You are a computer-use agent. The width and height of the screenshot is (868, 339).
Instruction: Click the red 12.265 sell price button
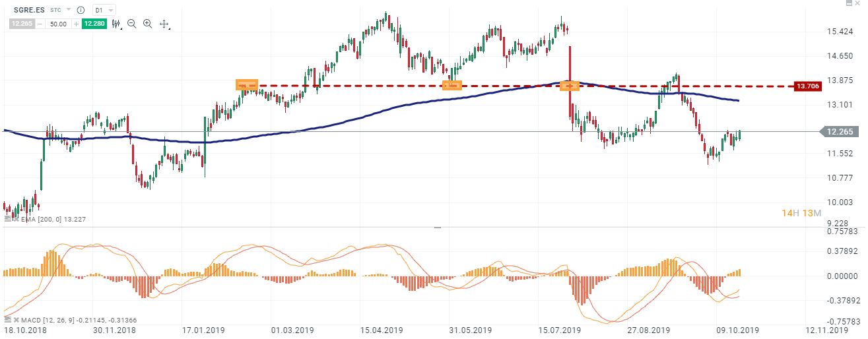pos(21,24)
